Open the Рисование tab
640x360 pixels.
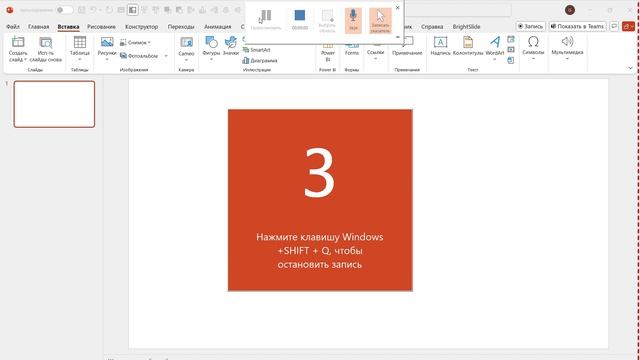tap(101, 27)
